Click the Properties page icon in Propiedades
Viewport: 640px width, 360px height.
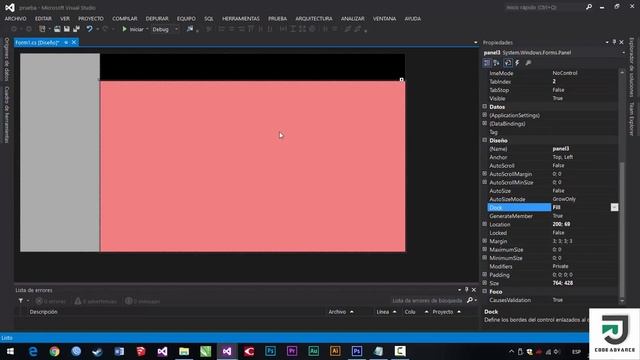coord(508,63)
